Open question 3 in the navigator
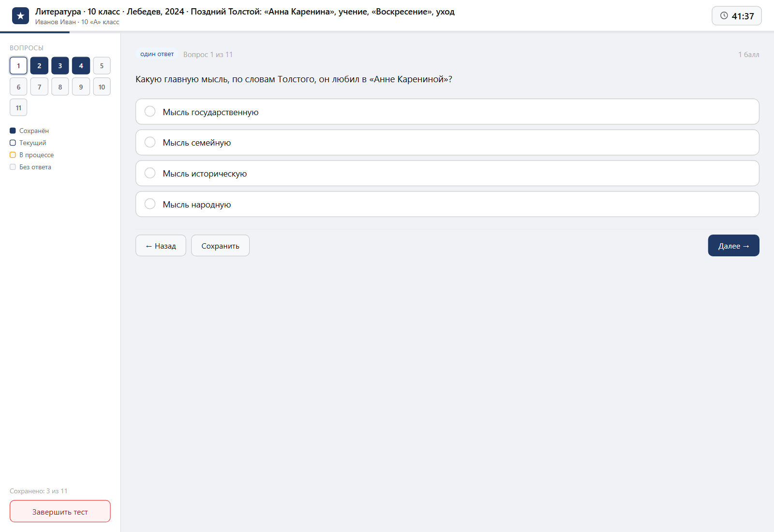The width and height of the screenshot is (774, 532). point(60,66)
